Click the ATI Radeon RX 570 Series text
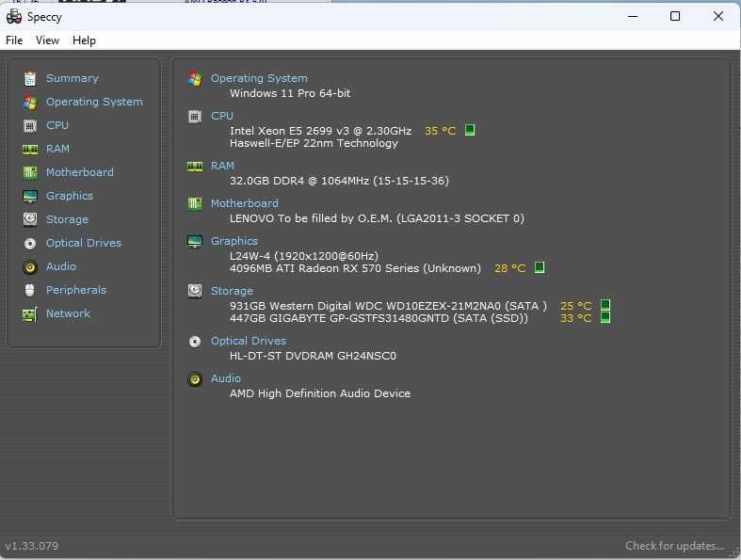 pyautogui.click(x=355, y=268)
